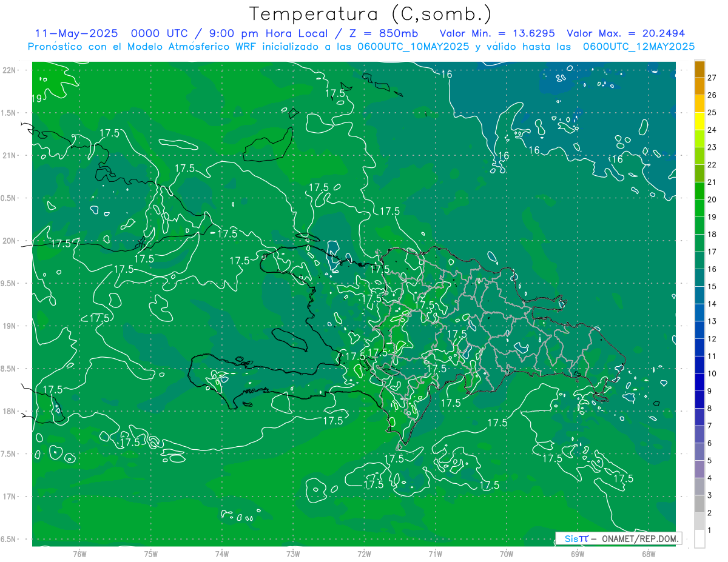Viewport: 728px width, 562px height.
Task: Click the color bar scale label '27'
Action: [712, 78]
